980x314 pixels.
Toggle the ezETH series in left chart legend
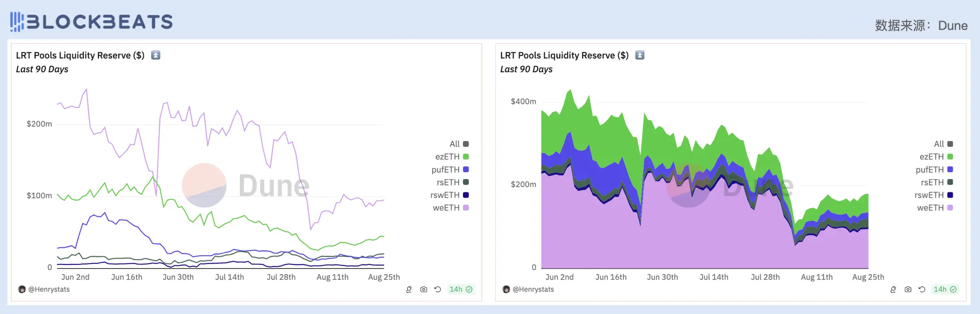click(x=451, y=157)
